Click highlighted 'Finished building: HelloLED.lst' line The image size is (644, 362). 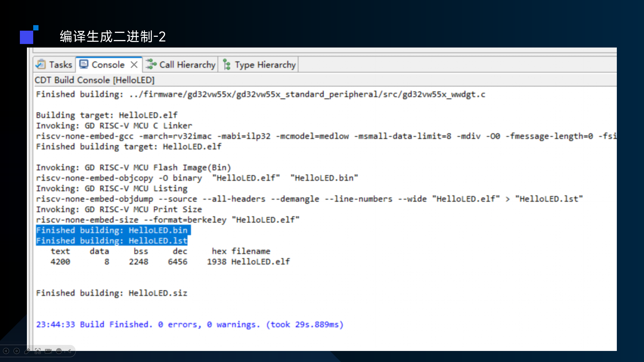112,241
